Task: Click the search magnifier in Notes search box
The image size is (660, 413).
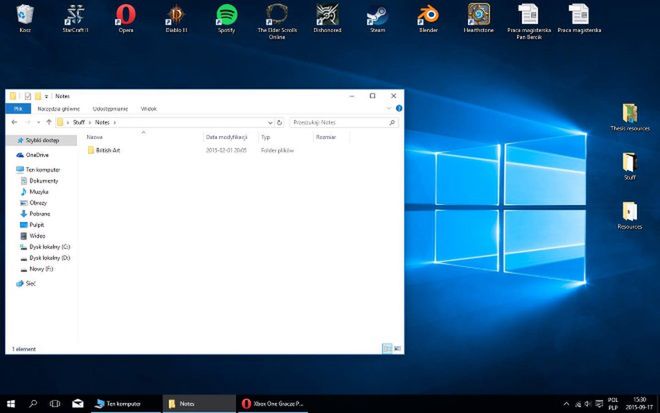Action: (392, 123)
